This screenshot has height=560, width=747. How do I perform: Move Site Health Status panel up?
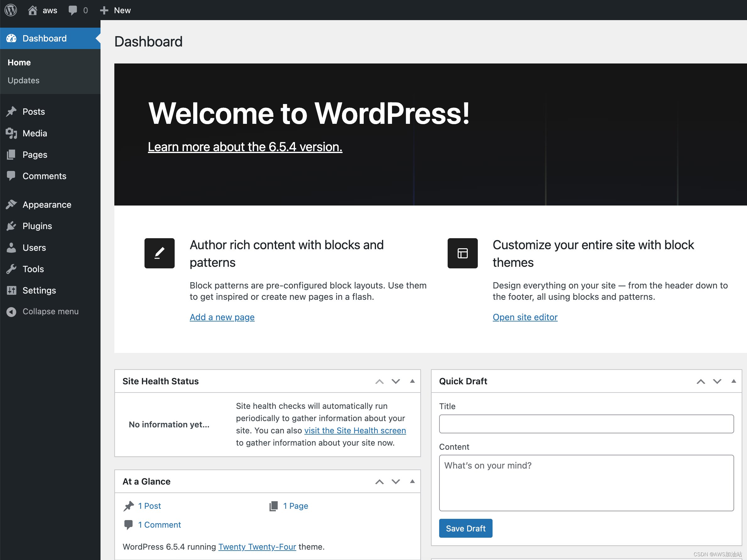(379, 381)
